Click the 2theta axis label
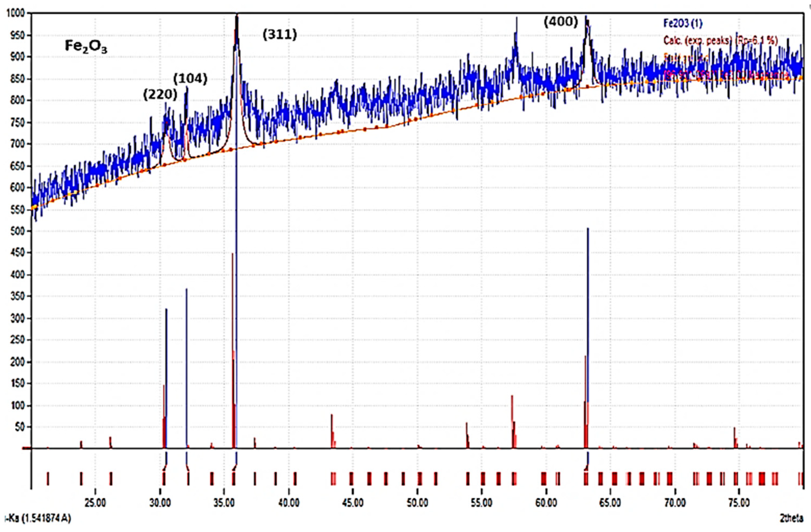 click(x=791, y=519)
